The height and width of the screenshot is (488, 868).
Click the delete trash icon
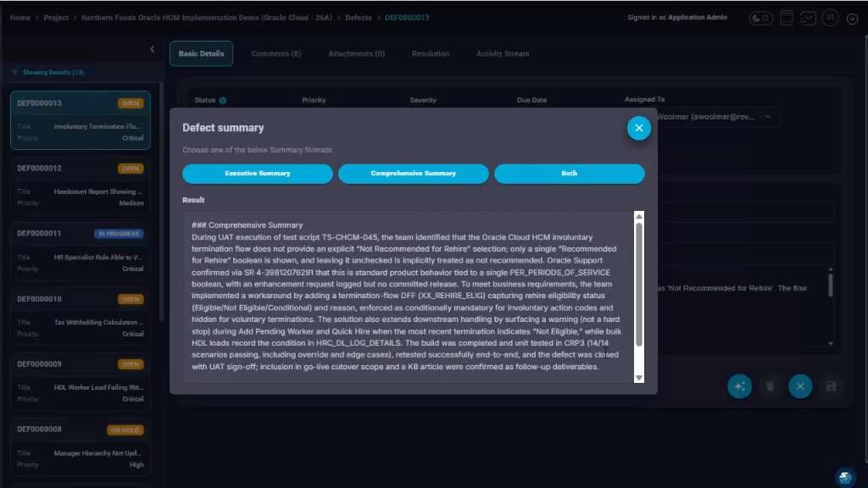(770, 386)
